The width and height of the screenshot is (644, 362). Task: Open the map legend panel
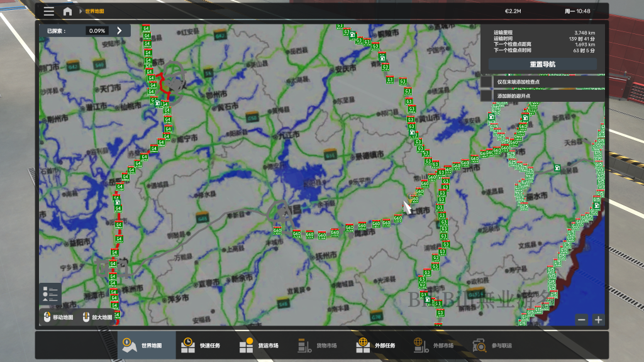pyautogui.click(x=50, y=294)
